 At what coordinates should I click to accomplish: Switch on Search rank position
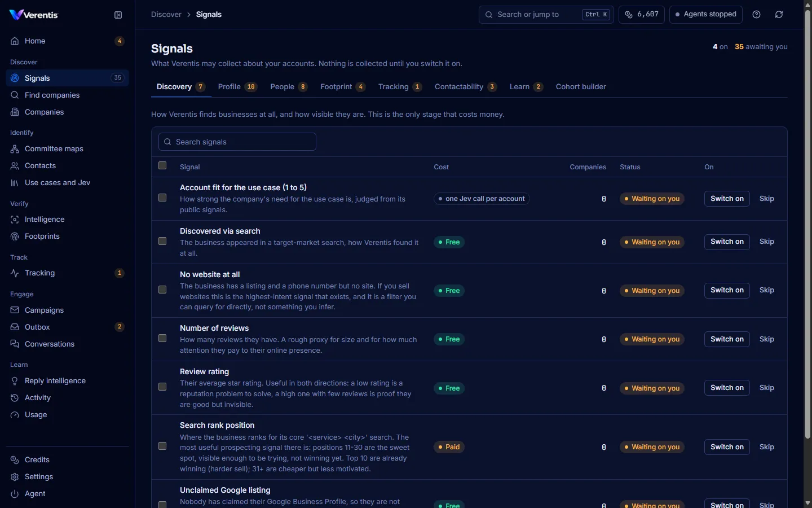pyautogui.click(x=727, y=447)
